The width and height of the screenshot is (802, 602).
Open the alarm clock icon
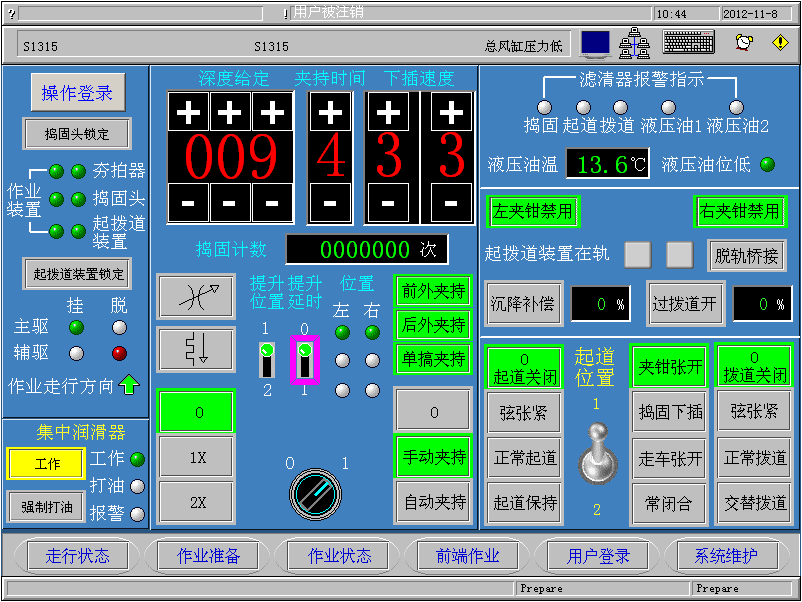743,43
